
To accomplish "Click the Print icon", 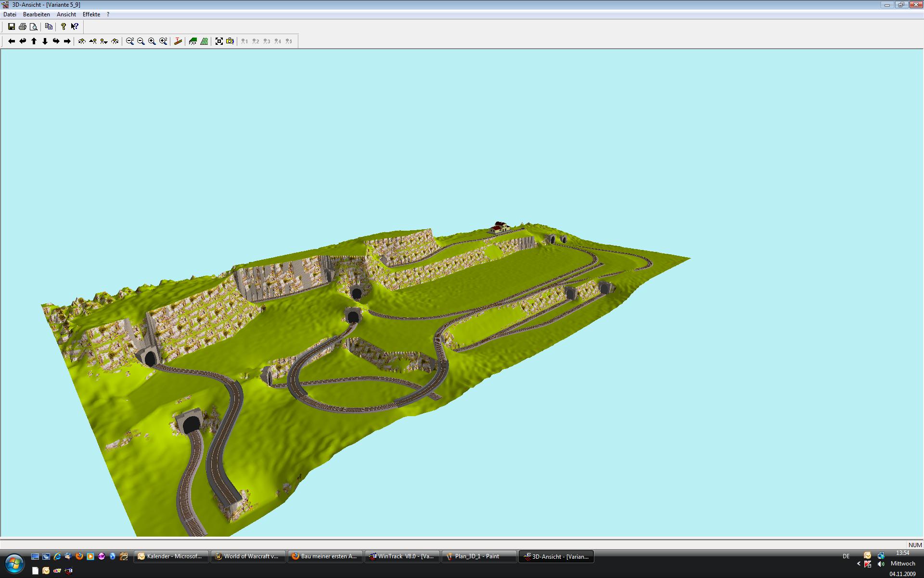I will [x=22, y=27].
